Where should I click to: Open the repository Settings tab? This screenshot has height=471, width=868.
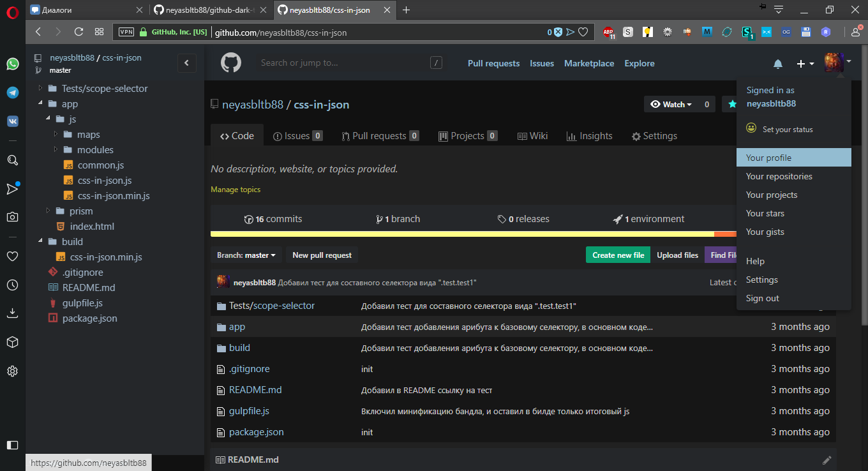point(654,136)
